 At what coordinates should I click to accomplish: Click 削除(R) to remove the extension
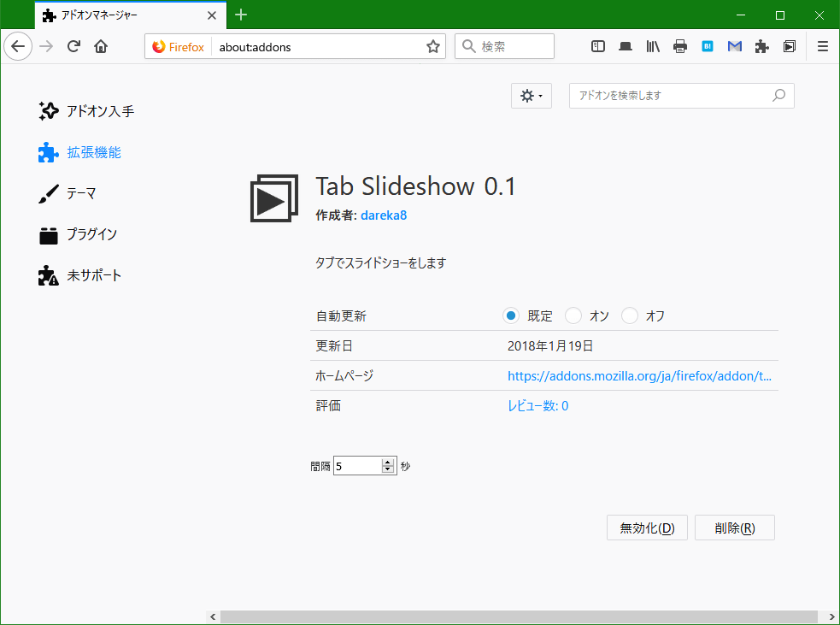pyautogui.click(x=734, y=528)
